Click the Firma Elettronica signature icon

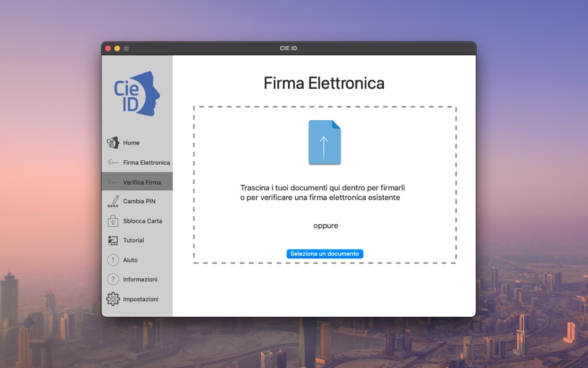pos(113,162)
